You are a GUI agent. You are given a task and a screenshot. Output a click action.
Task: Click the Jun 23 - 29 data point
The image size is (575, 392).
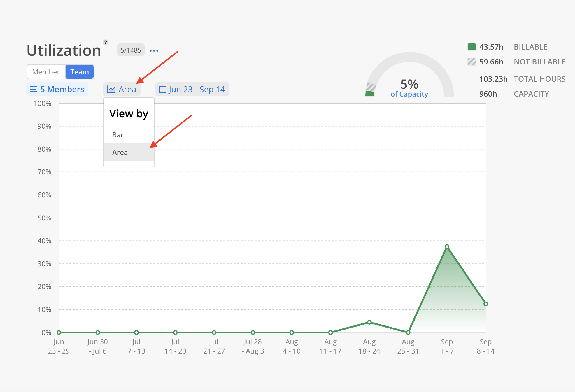[x=59, y=332]
